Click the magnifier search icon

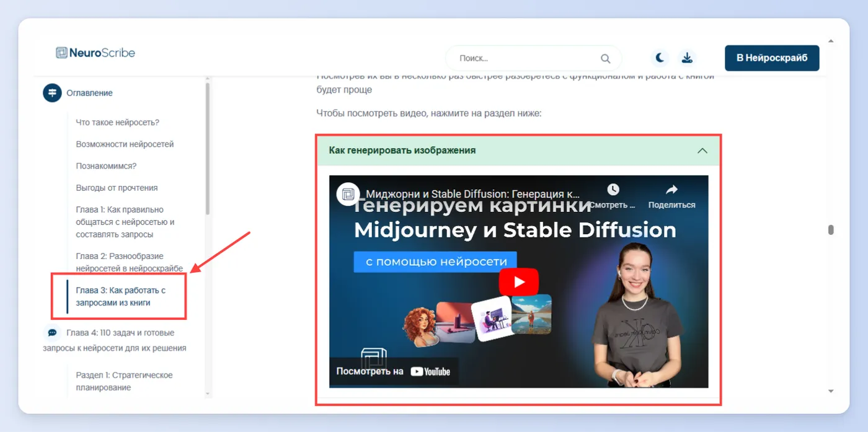[x=606, y=58]
